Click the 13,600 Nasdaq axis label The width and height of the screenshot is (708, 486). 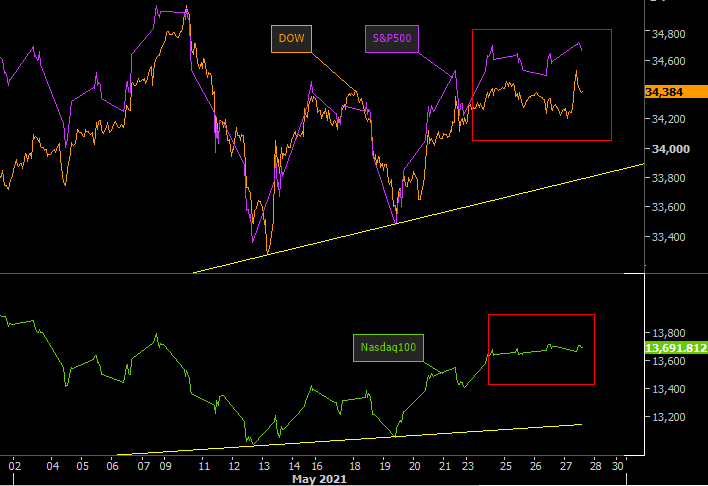pyautogui.click(x=668, y=361)
